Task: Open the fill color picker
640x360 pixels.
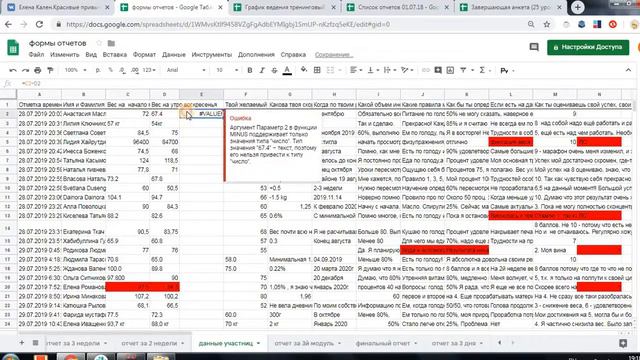Action: click(x=304, y=70)
